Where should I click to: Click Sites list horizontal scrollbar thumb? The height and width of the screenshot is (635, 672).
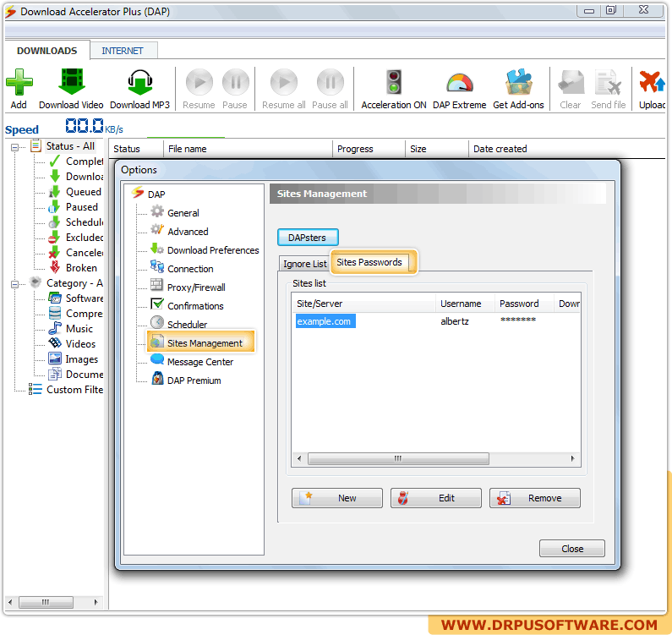click(x=398, y=458)
